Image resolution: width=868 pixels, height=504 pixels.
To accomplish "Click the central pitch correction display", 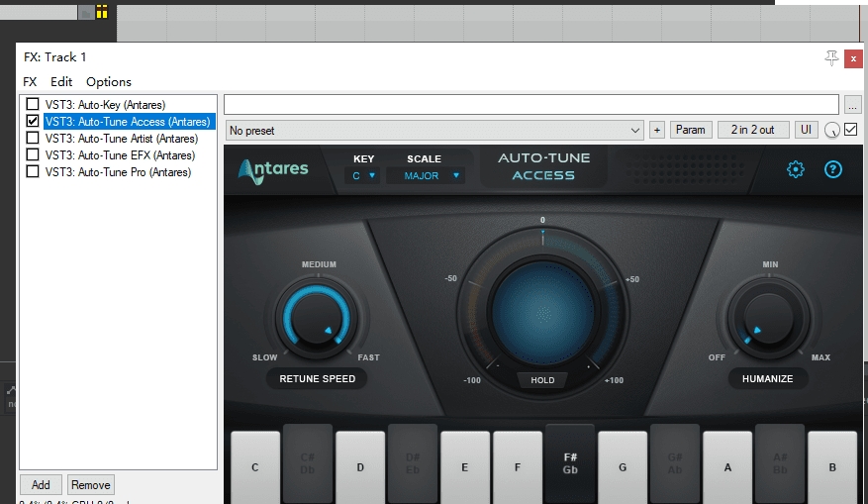I will pyautogui.click(x=543, y=314).
